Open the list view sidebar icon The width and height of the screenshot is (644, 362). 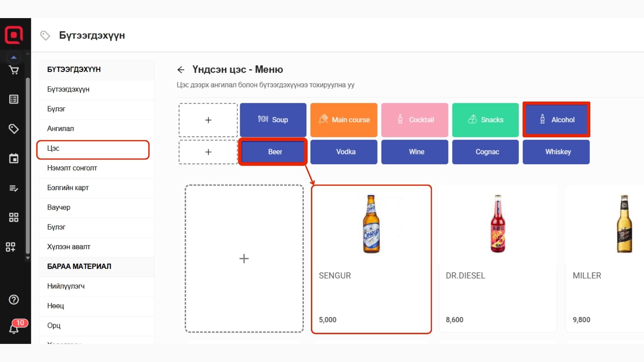[x=14, y=99]
